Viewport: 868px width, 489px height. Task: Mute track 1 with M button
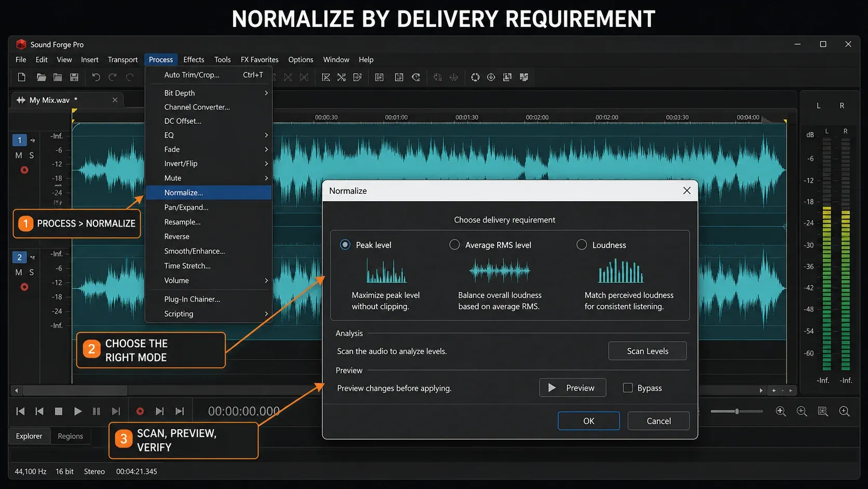tap(19, 155)
